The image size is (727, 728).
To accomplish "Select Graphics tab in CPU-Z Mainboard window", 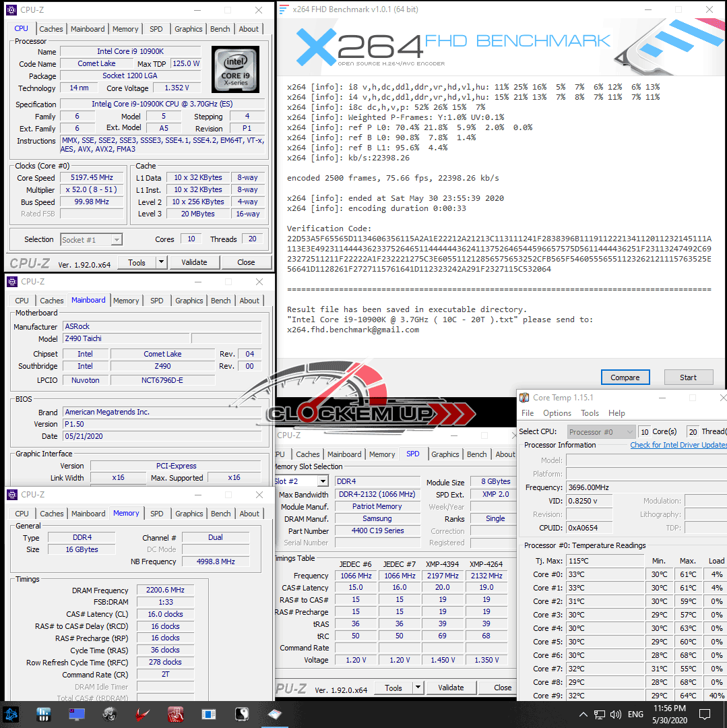I will point(189,301).
